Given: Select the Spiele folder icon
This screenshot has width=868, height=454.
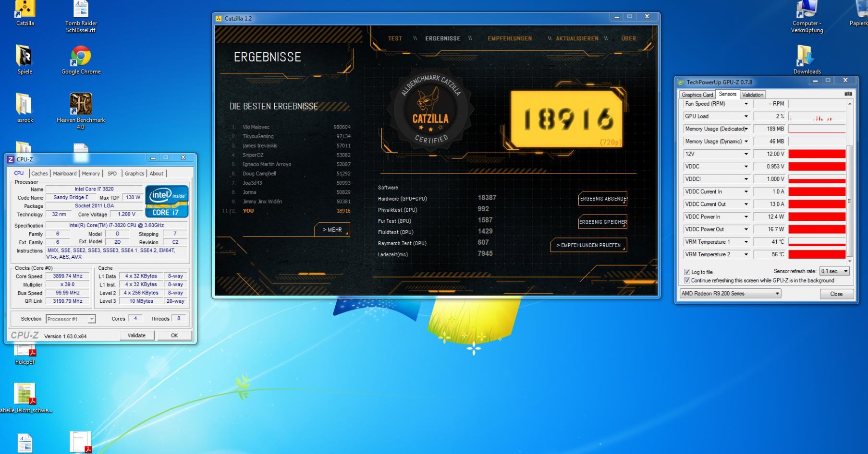Looking at the screenshot, I should pyautogui.click(x=25, y=60).
